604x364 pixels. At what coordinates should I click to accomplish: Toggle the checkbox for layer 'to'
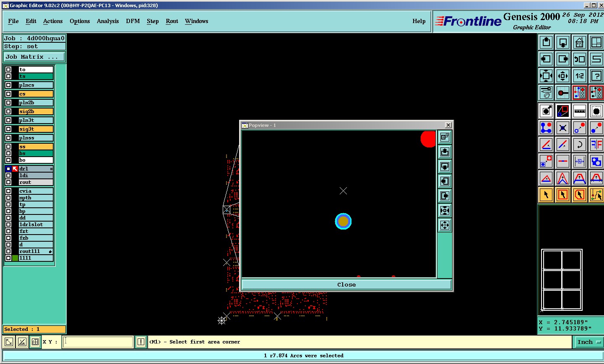pos(8,70)
